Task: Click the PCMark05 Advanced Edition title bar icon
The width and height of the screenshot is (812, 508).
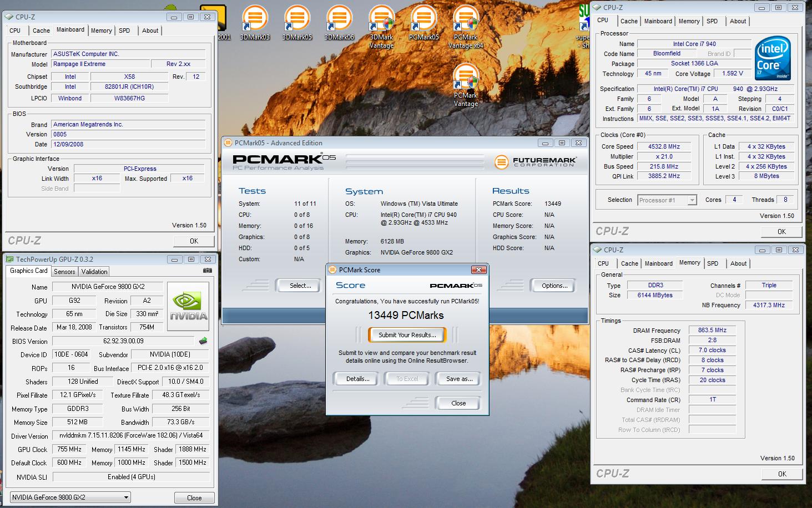Action: tap(228, 143)
